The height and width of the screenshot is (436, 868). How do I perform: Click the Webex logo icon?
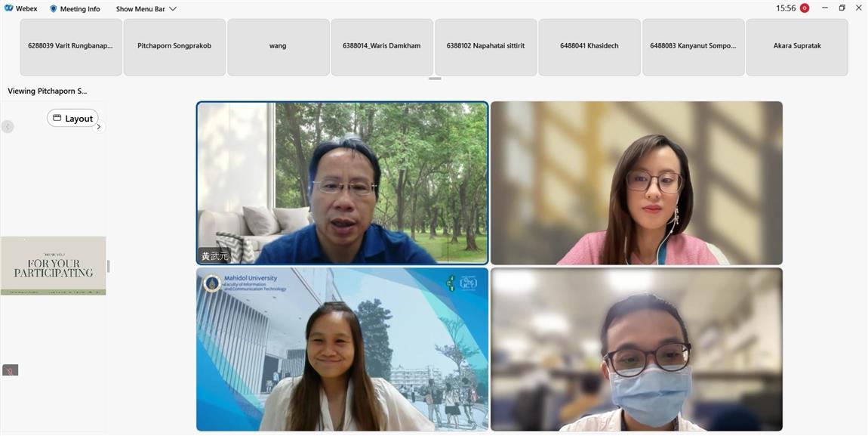click(x=8, y=9)
